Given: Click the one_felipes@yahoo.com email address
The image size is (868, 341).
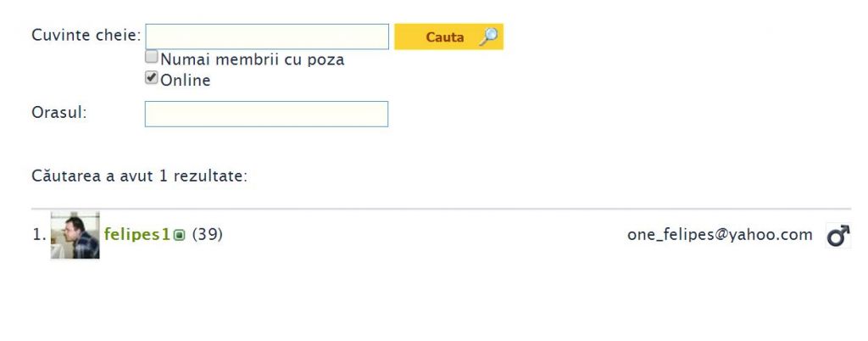Looking at the screenshot, I should [x=720, y=235].
